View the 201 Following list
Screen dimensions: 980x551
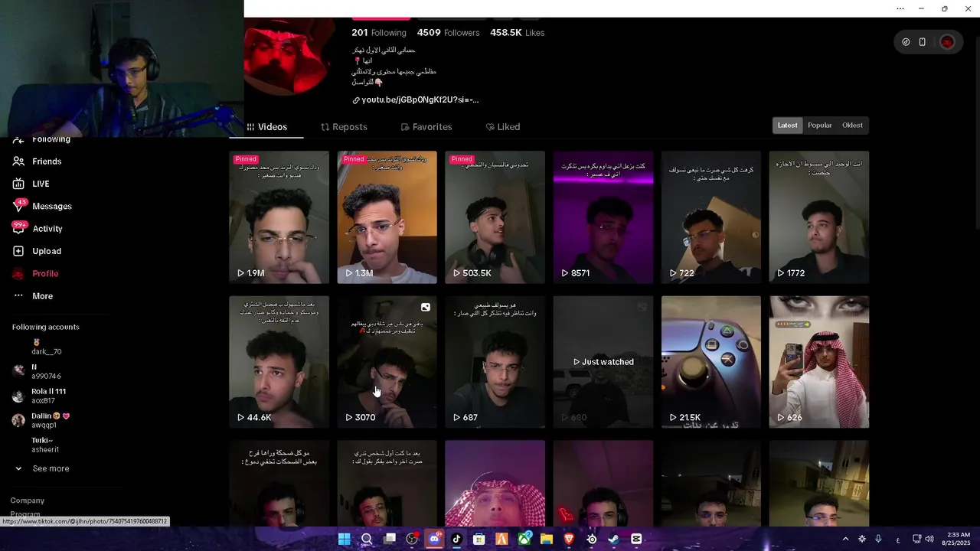coord(378,33)
